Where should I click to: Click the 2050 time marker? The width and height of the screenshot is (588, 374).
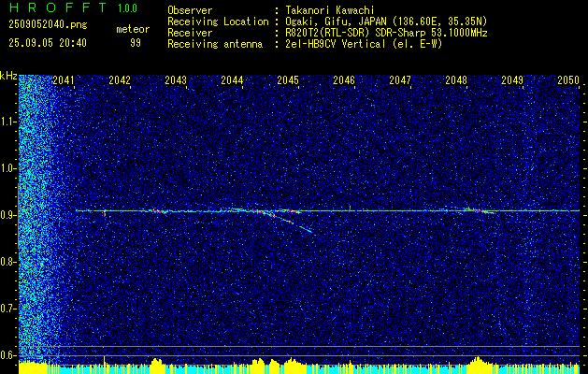(568, 79)
